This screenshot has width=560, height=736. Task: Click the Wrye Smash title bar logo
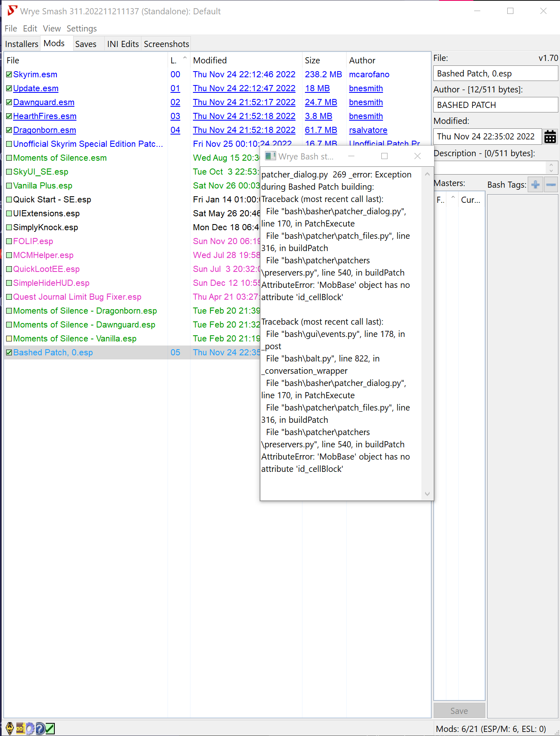pos(12,11)
